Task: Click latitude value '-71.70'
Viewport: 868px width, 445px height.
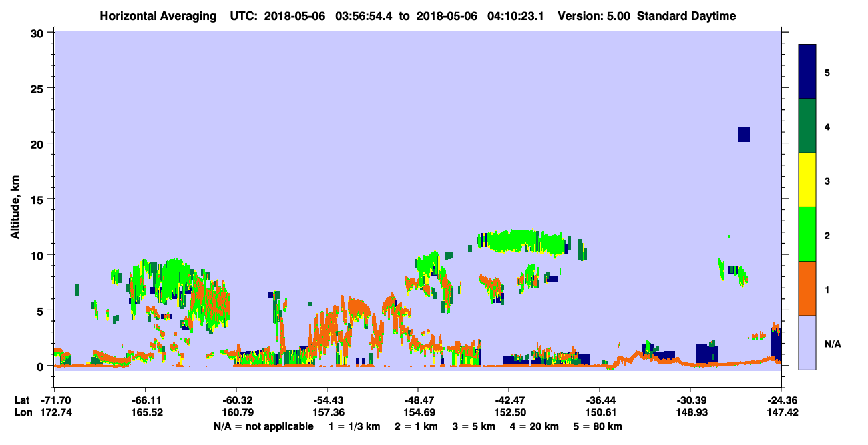Action: tap(55, 400)
